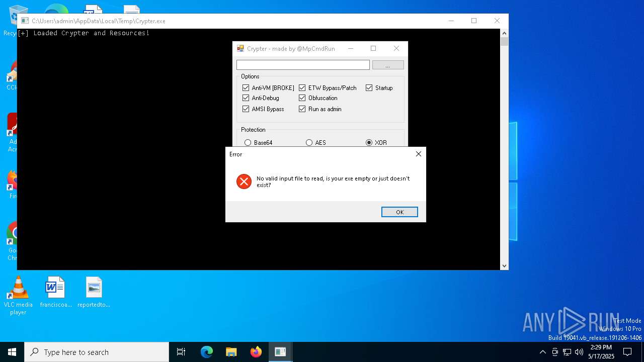Toggle Run as admin checkbox

pos(302,109)
